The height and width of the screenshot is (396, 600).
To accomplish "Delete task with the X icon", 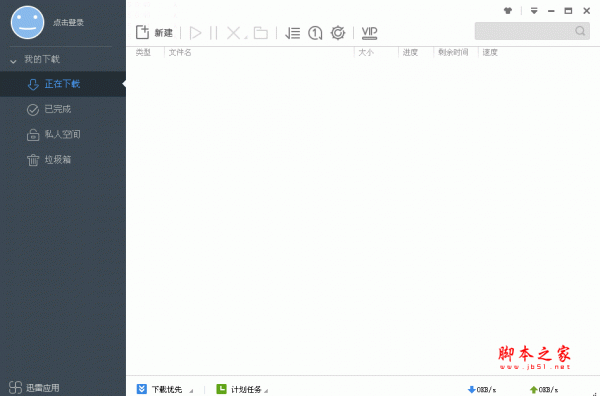I will pos(233,33).
